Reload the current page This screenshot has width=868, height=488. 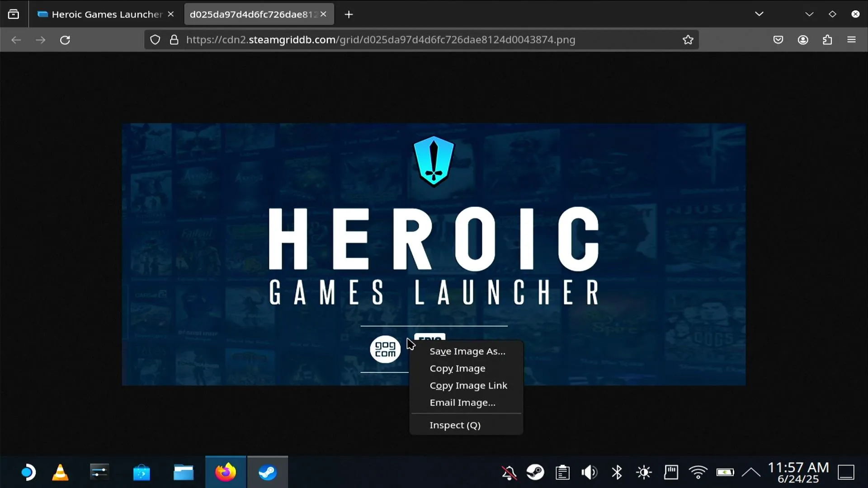pos(65,40)
